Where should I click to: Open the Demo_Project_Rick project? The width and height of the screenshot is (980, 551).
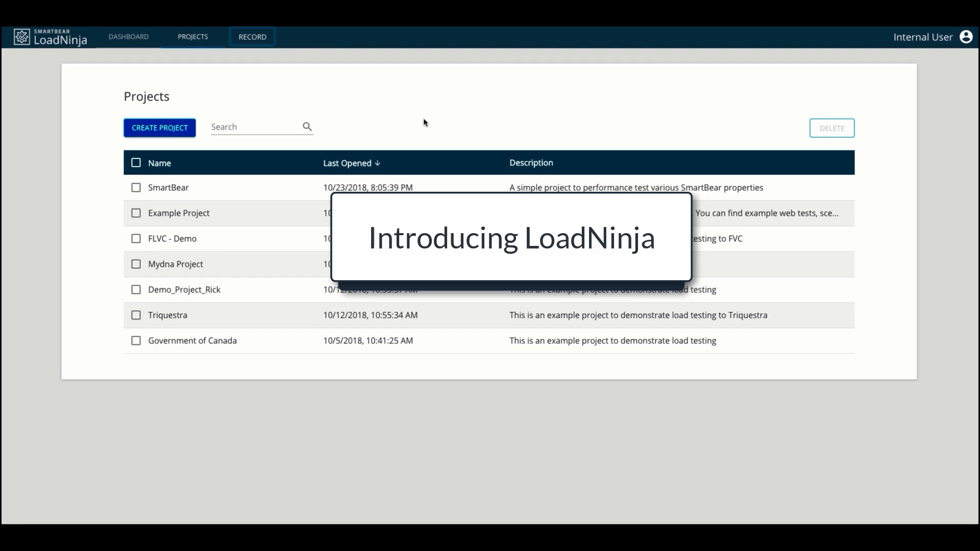point(184,290)
